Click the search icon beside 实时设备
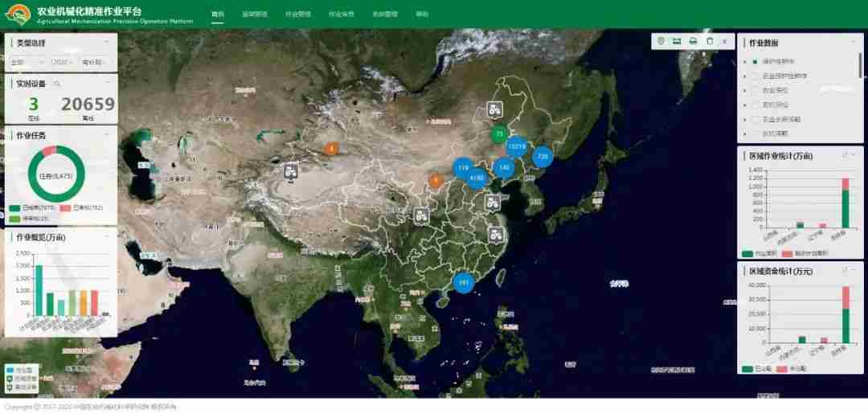Image resolution: width=868 pixels, height=414 pixels. [57, 83]
